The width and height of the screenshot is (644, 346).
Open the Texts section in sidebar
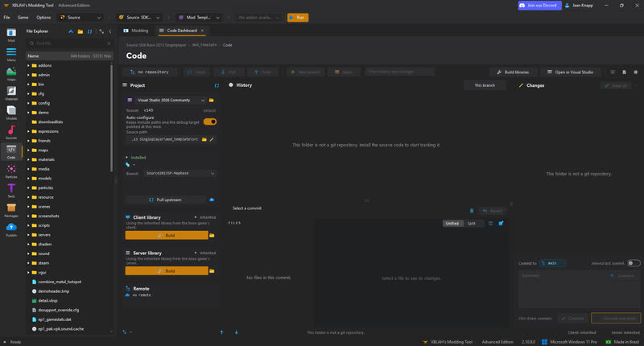click(11, 191)
